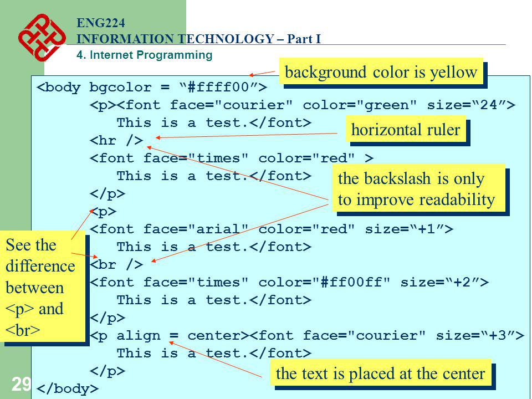Image resolution: width=532 pixels, height=399 pixels.
Task: Click the font face="arial" size="+1" line
Action: coord(271,229)
